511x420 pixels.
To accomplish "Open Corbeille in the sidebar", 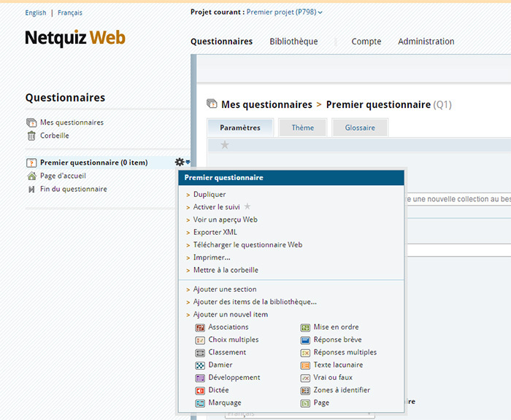I will (55, 136).
